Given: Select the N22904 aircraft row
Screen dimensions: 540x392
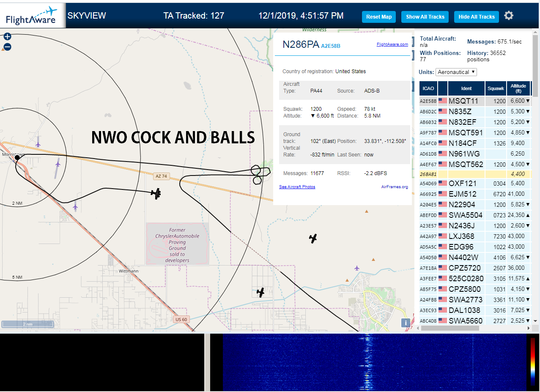Looking at the screenshot, I should [x=475, y=204].
